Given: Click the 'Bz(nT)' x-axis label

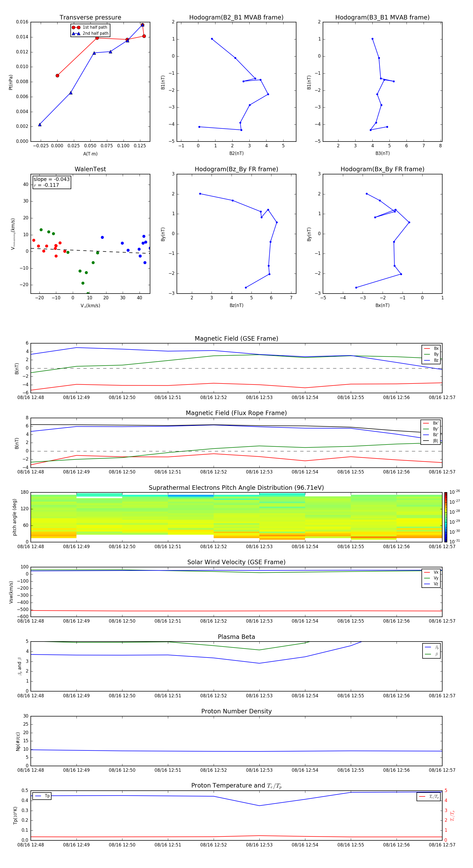Looking at the screenshot, I should tap(236, 305).
